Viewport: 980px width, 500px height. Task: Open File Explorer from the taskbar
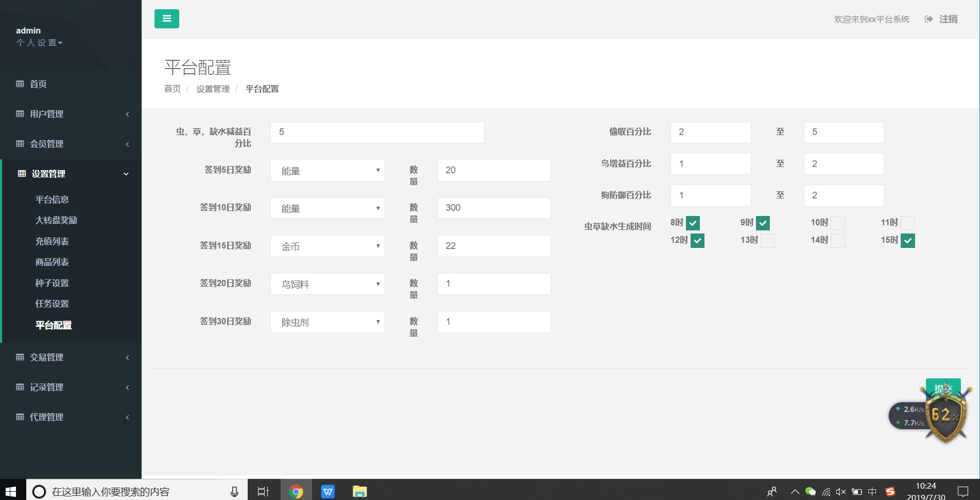[x=359, y=491]
